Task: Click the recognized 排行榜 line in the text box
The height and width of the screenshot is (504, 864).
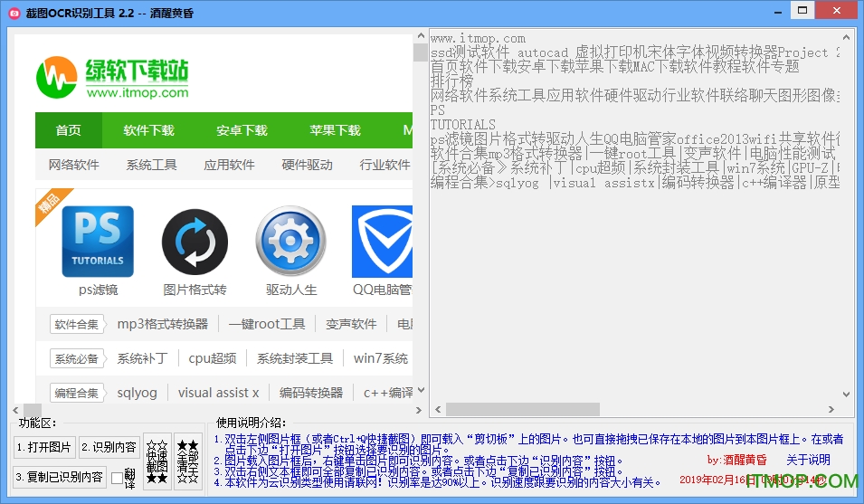Action: coord(451,81)
